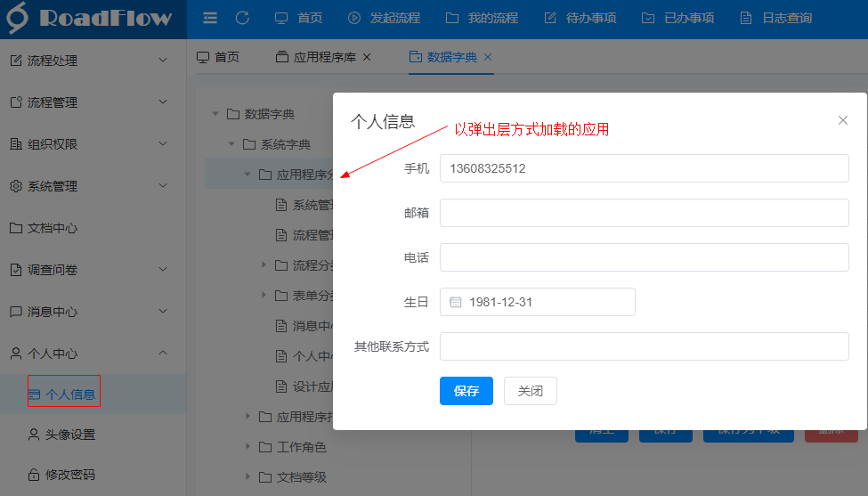The height and width of the screenshot is (496, 868).
Task: Click the 系统管理 gear icon
Action: click(x=16, y=186)
